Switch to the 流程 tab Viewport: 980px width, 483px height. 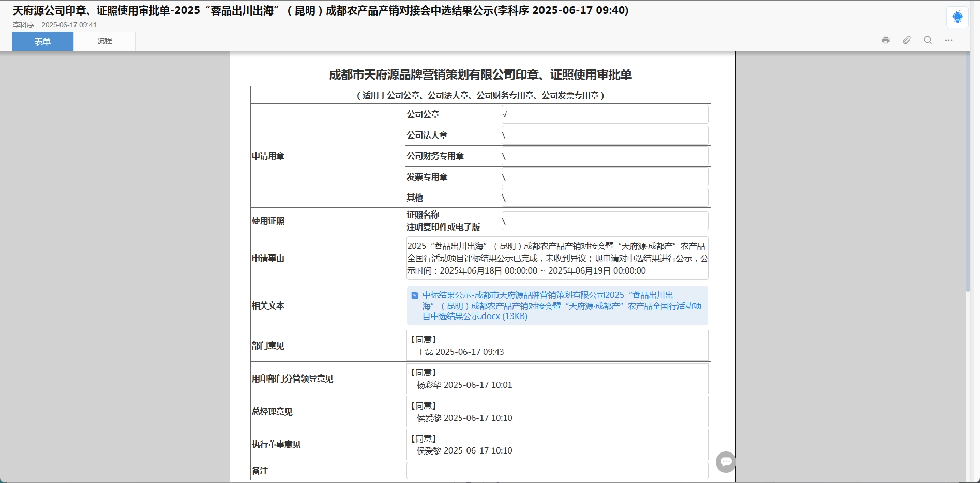(104, 41)
